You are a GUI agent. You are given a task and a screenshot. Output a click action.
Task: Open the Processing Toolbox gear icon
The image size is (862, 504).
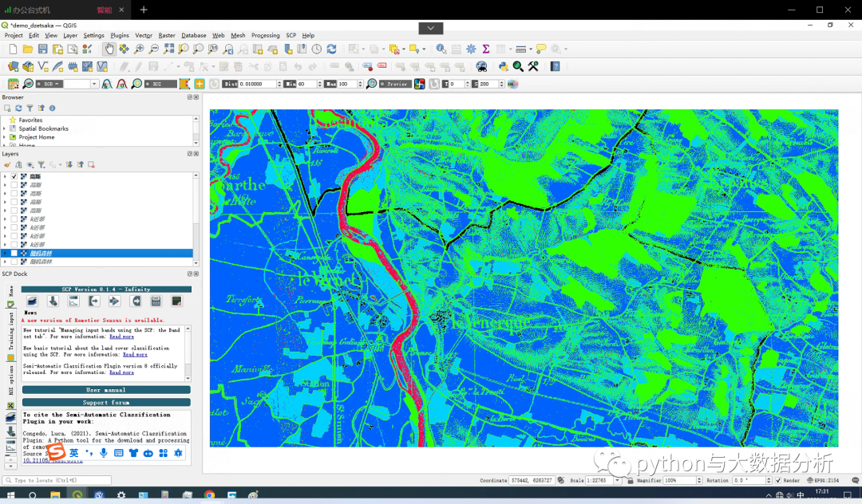click(x=471, y=49)
